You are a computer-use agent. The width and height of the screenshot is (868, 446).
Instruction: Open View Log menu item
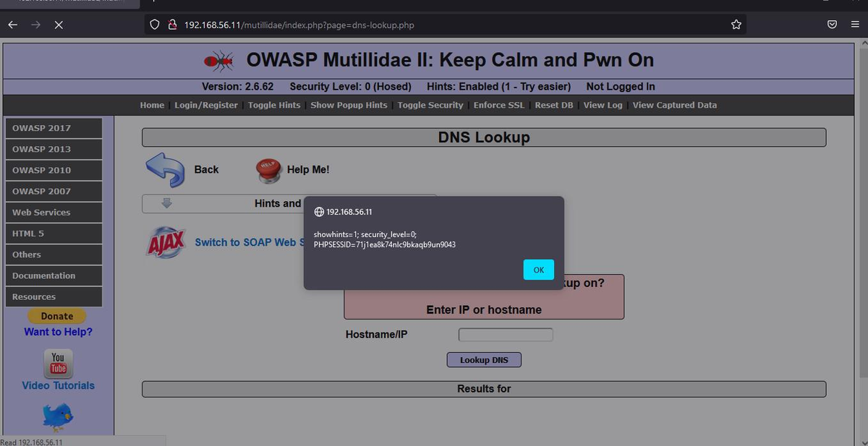click(x=603, y=105)
